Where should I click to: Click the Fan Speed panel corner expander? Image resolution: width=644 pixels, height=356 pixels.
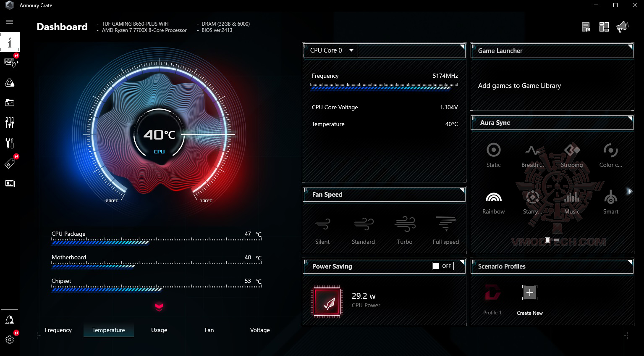[x=462, y=190]
